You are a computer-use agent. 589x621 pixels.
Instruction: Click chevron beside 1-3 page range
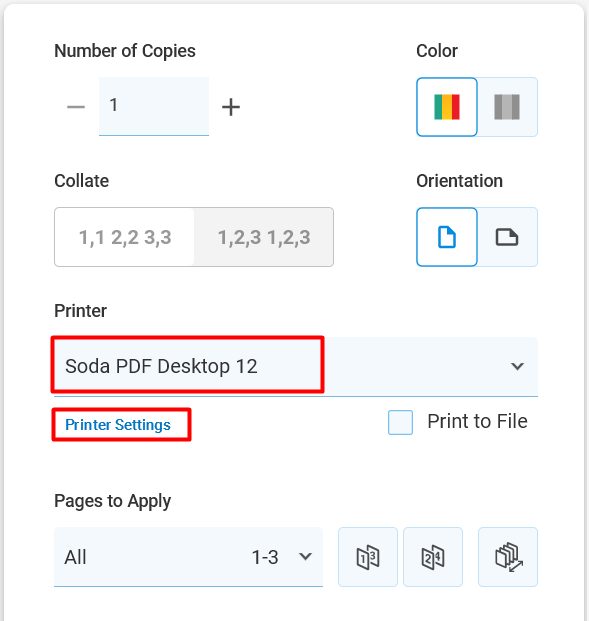tap(305, 556)
